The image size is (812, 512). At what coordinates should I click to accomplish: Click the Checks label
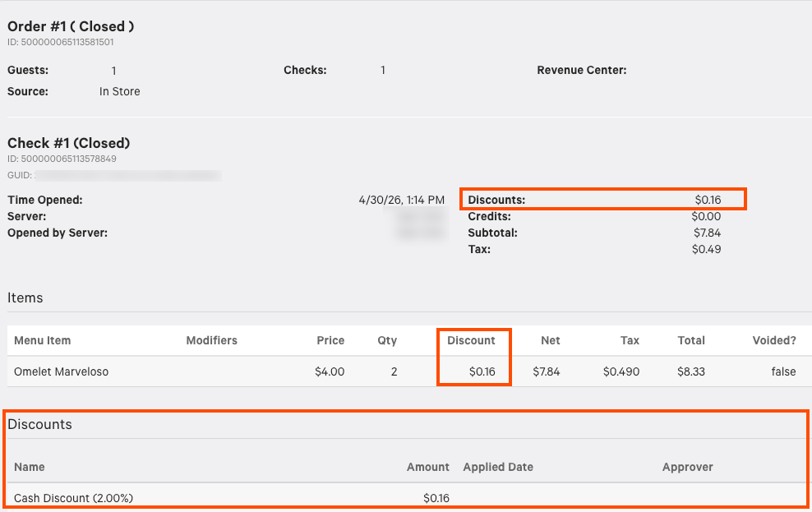point(305,71)
